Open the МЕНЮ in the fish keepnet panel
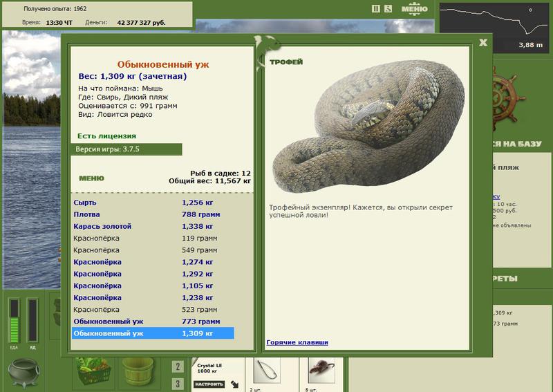 [x=91, y=178]
